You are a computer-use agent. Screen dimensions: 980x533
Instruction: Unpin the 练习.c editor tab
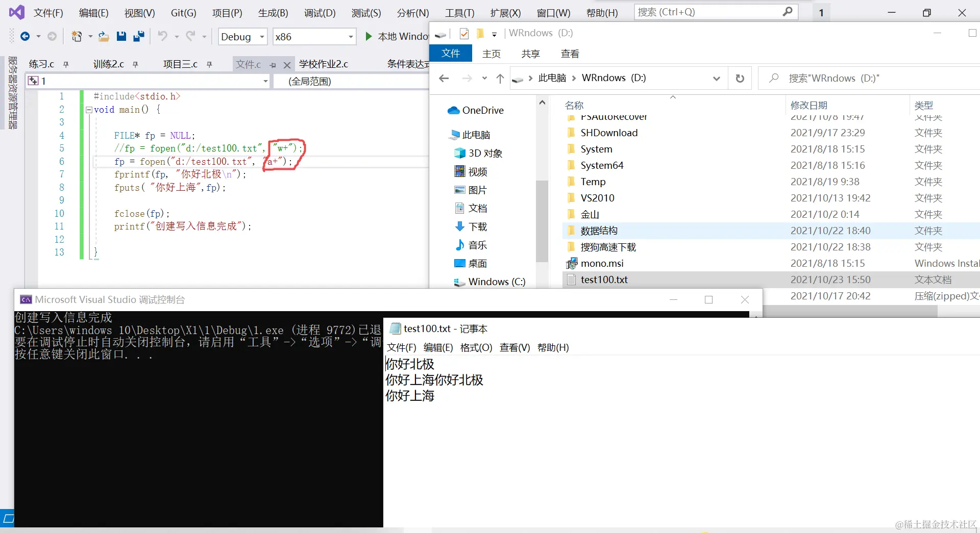pos(66,64)
